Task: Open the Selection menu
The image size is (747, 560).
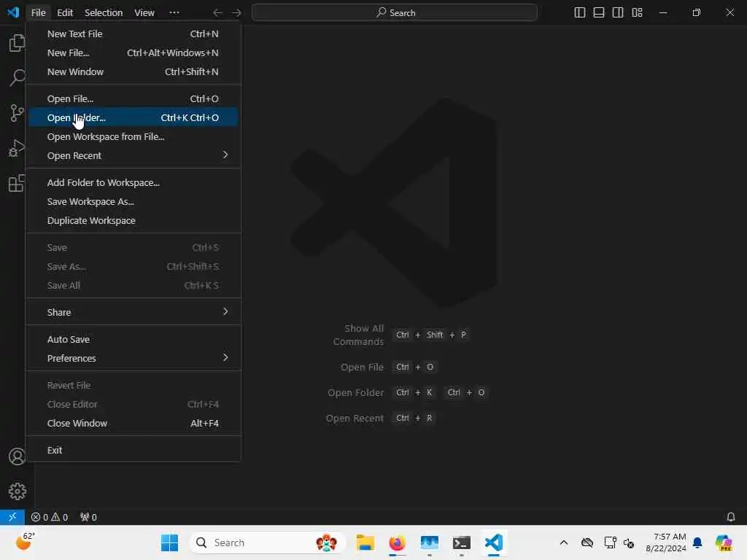Action: tap(104, 12)
